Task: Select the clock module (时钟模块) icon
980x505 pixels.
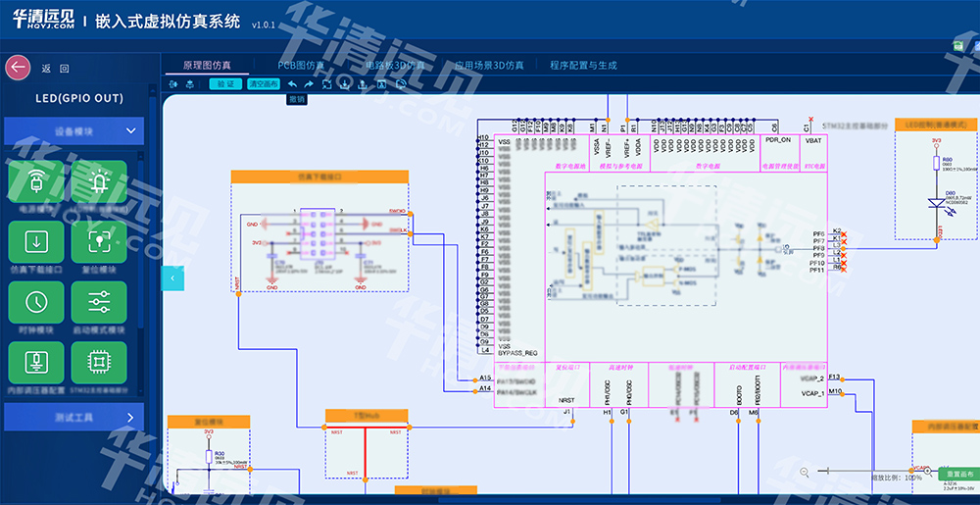Action: coord(36,303)
